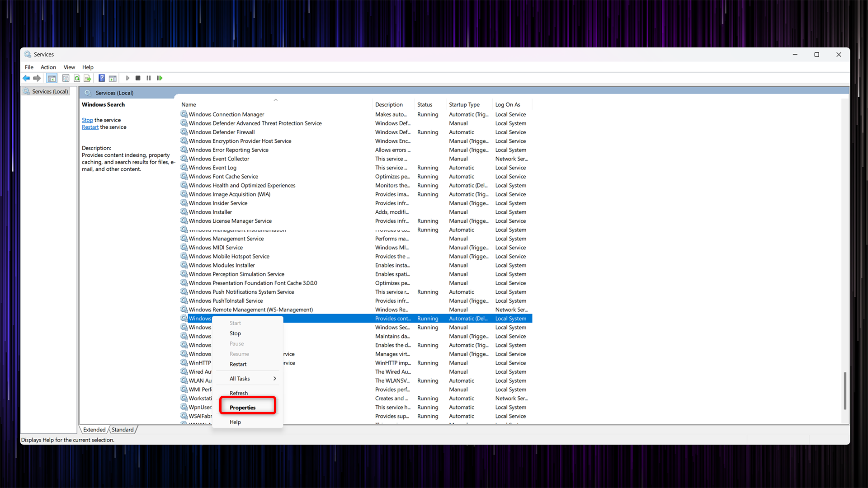Click the gear icon of Windows Installer
This screenshot has height=488, width=868.
[x=184, y=212]
